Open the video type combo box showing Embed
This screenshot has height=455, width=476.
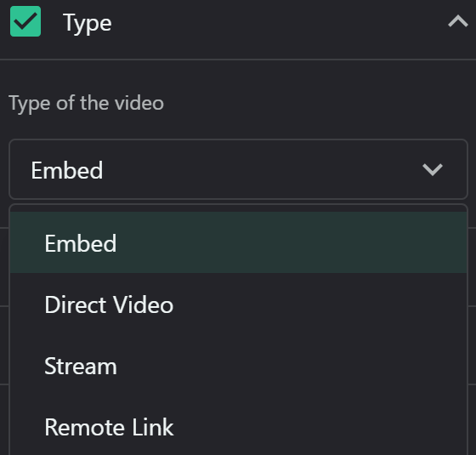[238, 169]
